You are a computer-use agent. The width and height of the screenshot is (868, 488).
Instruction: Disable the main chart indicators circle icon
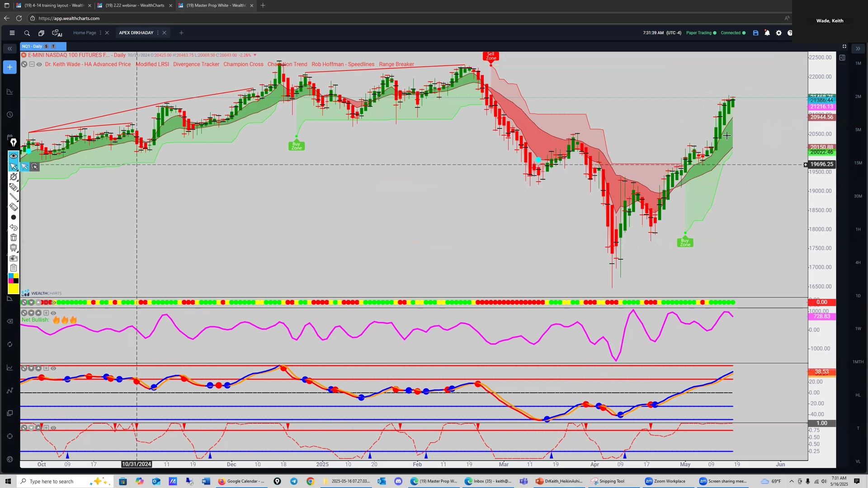(x=24, y=65)
